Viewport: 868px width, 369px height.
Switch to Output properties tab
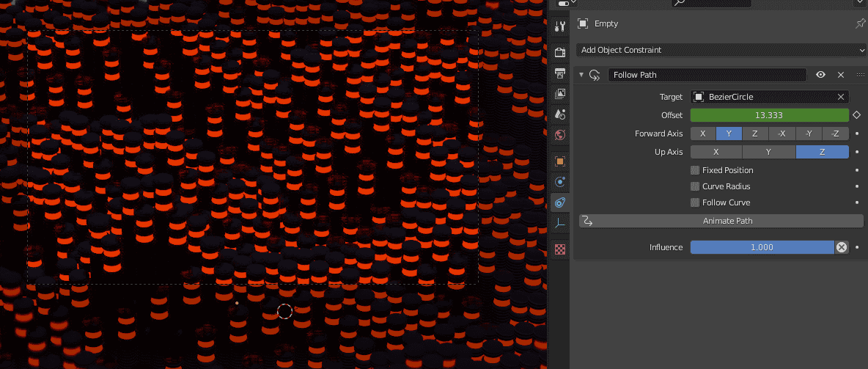(560, 73)
